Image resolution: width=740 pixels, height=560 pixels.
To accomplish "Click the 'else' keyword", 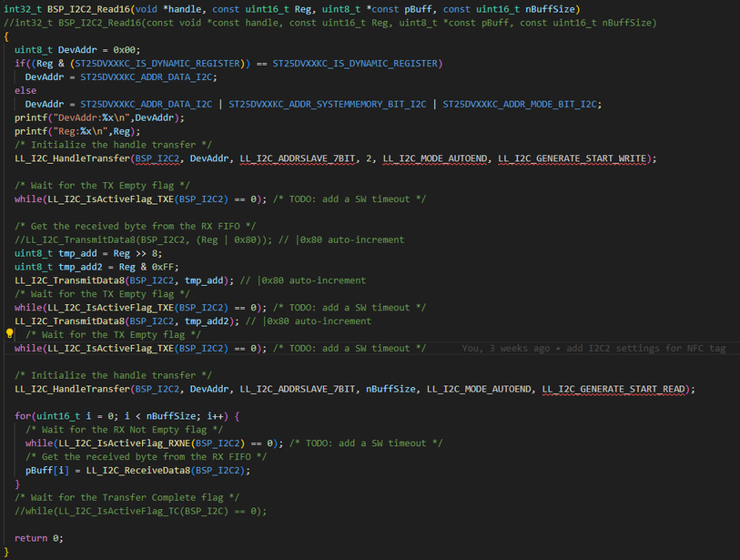I will (x=25, y=90).
